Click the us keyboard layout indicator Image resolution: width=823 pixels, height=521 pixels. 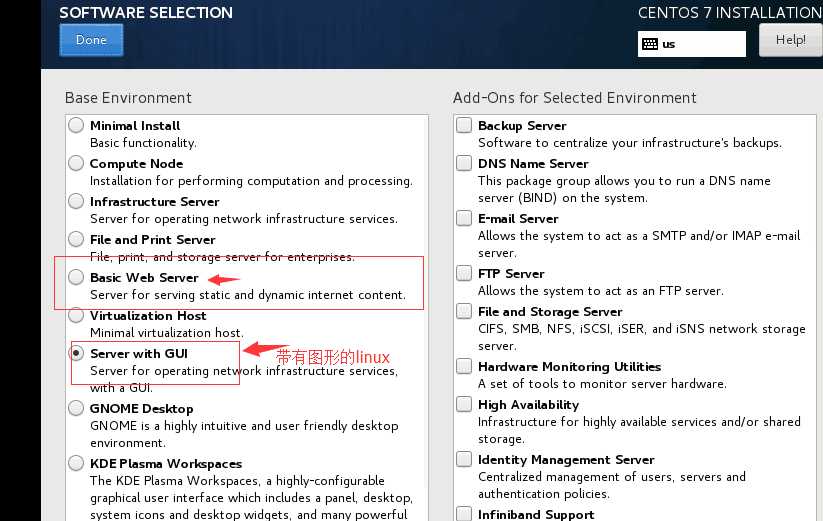click(x=692, y=44)
